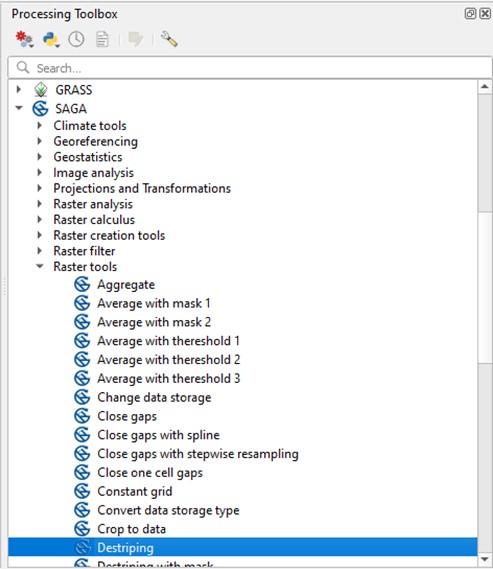Collapse the Raster tools group
Viewport: 493px width, 569px height.
point(40,266)
